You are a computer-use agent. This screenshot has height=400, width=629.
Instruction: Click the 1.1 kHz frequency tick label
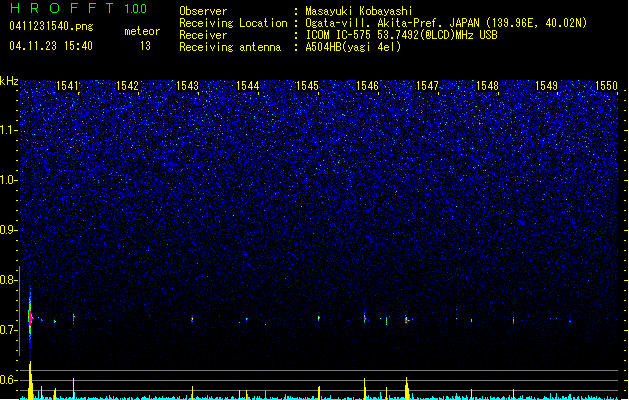point(8,130)
